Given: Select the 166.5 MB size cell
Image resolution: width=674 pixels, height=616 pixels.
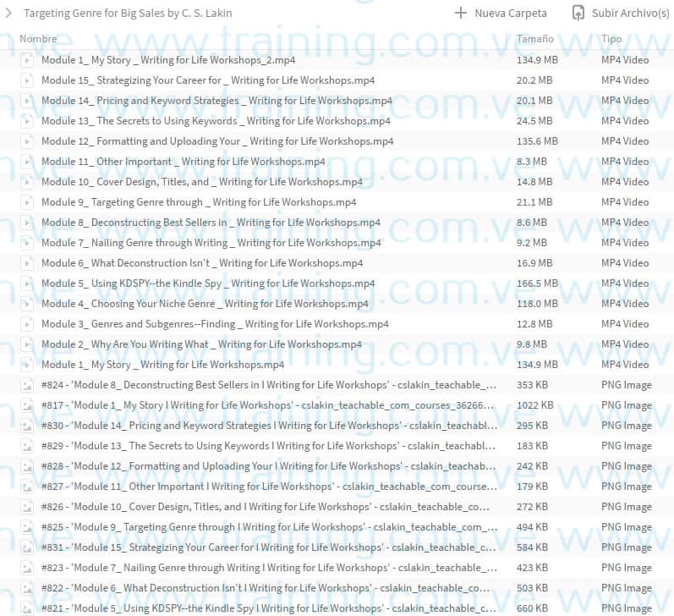Looking at the screenshot, I should coord(537,283).
